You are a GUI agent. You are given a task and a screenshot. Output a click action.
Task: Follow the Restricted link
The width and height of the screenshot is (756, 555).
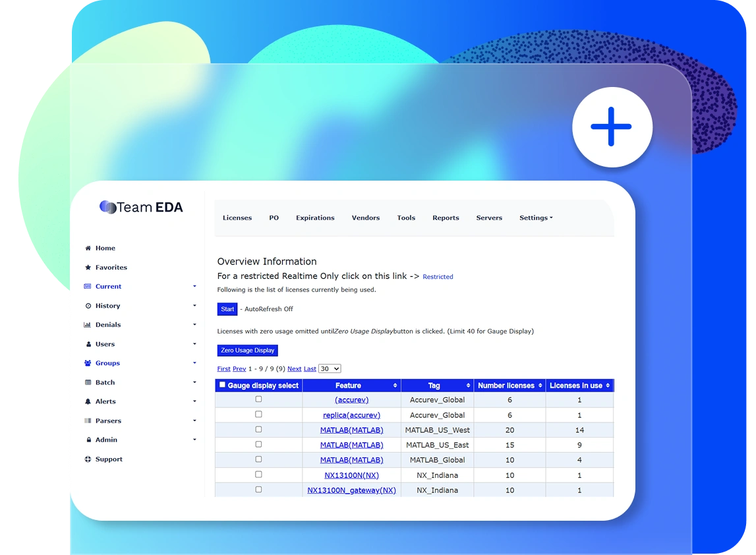pyautogui.click(x=438, y=277)
